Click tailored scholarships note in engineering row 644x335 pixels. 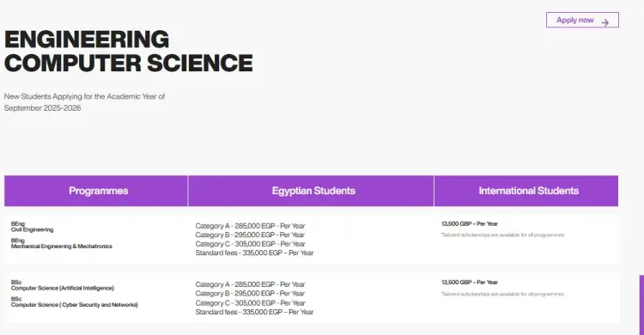[x=502, y=234]
